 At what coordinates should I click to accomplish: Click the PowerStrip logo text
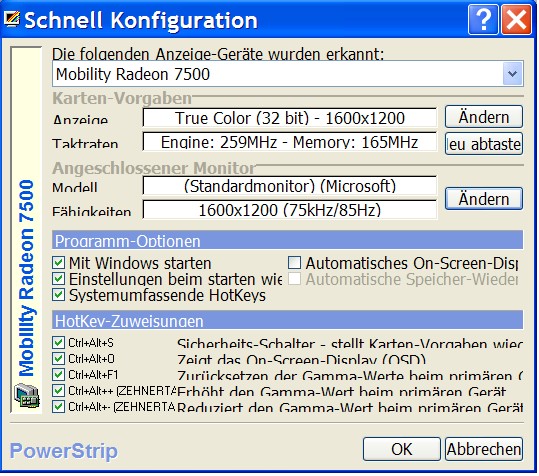64,451
